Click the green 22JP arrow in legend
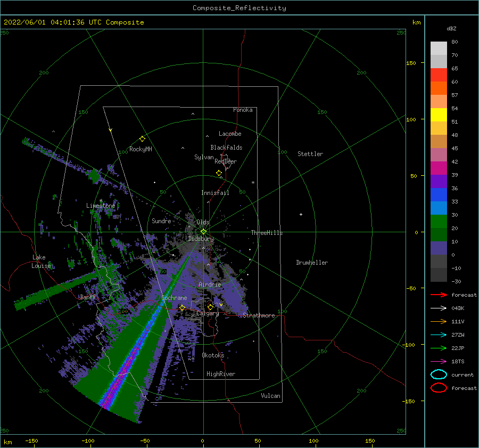Screen dimensions: 479x448 pos(439,348)
